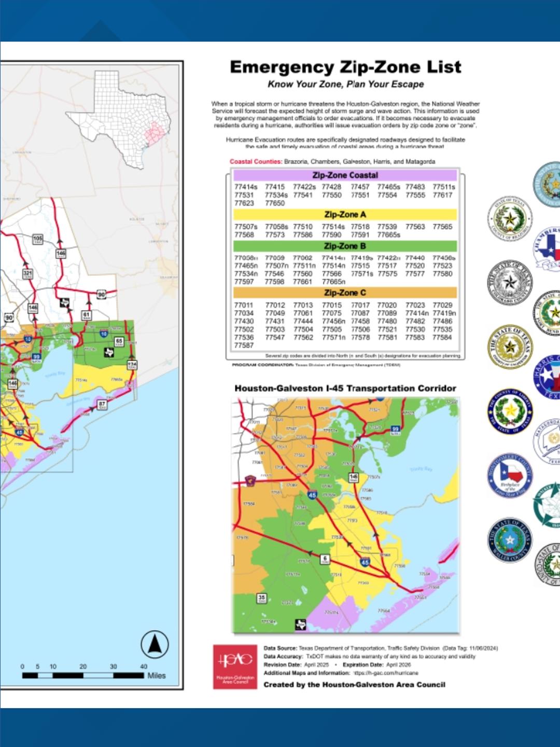Click the miles scale bar

point(83,675)
